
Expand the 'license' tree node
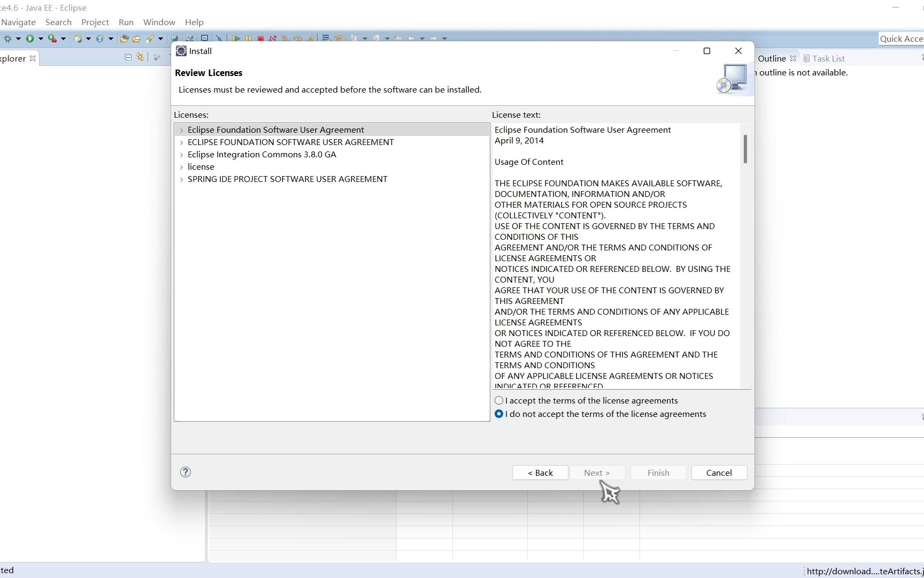[182, 167]
